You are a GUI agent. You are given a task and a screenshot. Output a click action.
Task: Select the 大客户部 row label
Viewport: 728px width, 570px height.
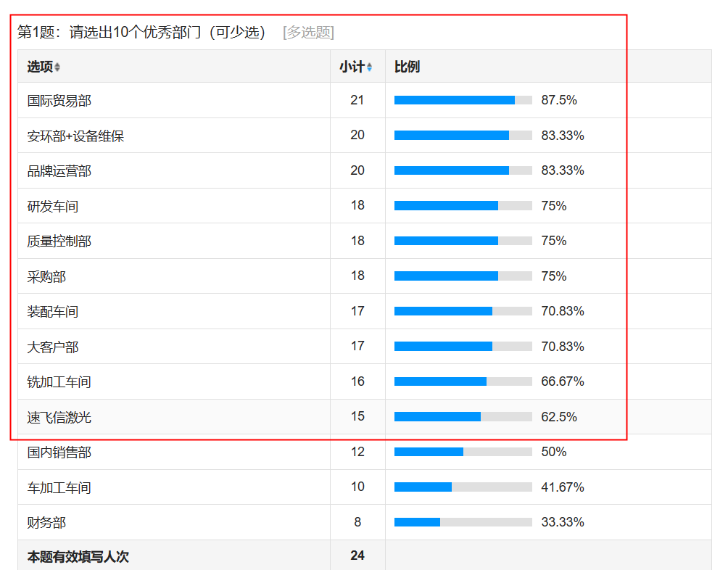pyautogui.click(x=53, y=347)
